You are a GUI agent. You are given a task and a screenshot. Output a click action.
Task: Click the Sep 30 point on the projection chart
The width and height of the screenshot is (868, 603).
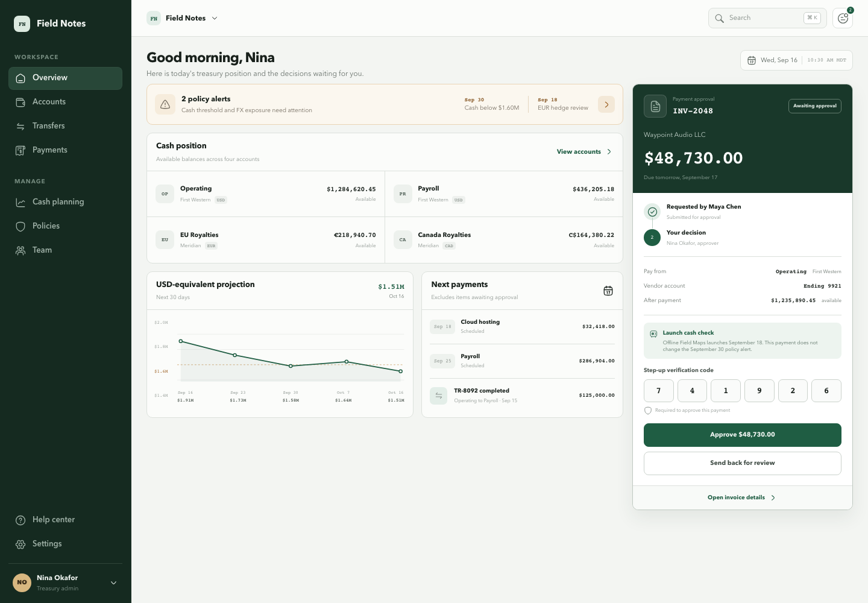pos(291,366)
